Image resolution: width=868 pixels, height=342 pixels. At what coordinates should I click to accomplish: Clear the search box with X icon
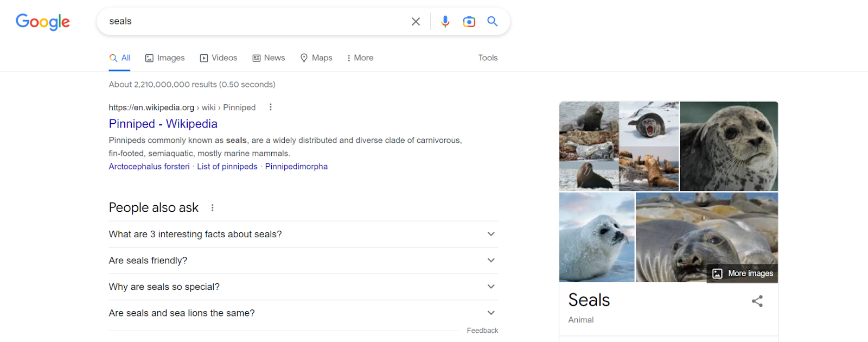[x=416, y=21]
